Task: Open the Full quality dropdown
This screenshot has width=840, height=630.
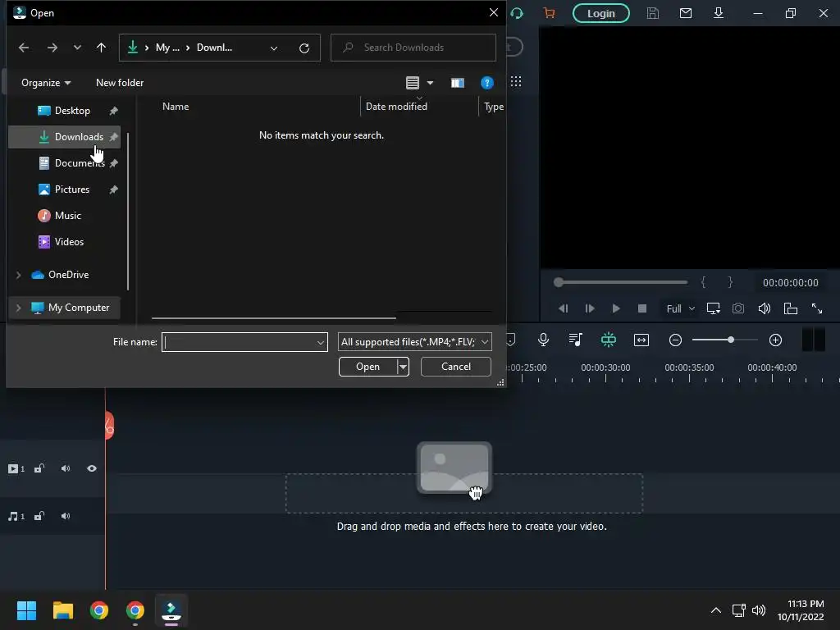Action: [x=680, y=308]
